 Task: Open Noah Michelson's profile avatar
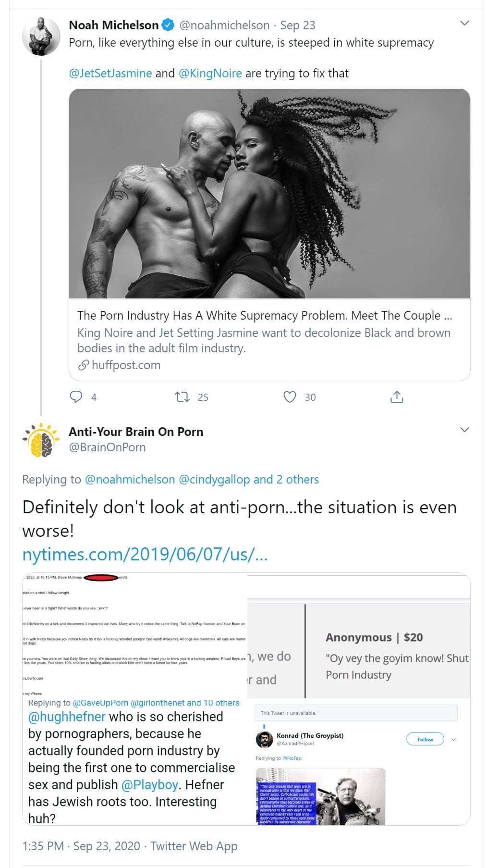(41, 36)
